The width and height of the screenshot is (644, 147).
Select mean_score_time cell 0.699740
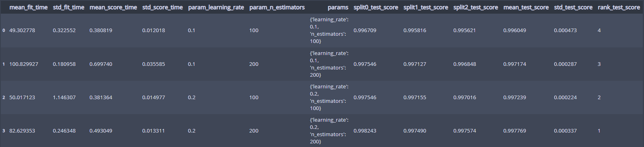(101, 64)
